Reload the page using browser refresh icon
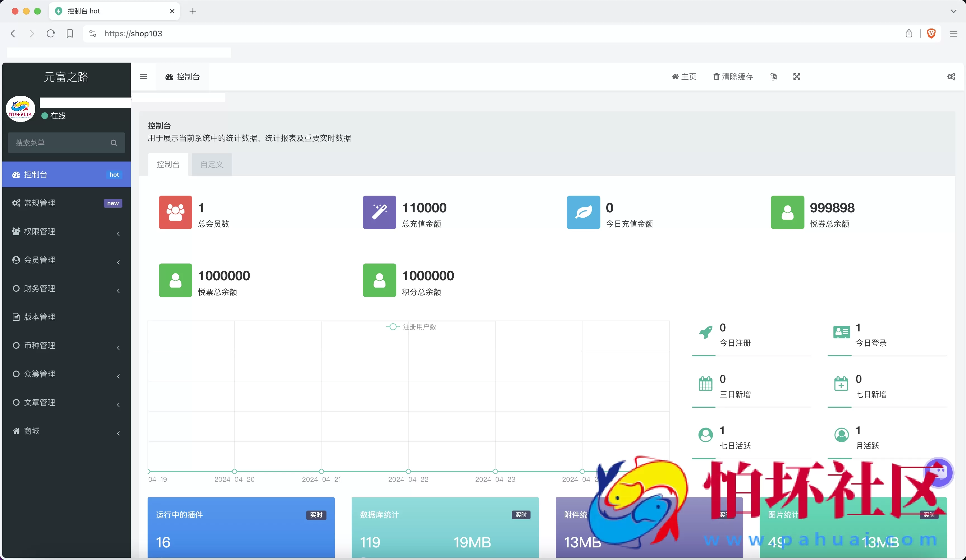This screenshot has height=560, width=966. point(51,34)
